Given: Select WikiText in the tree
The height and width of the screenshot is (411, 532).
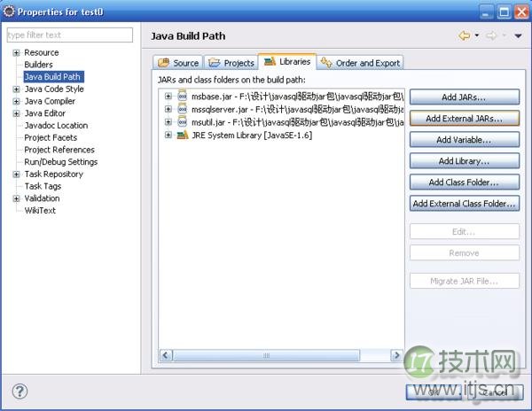Looking at the screenshot, I should [x=40, y=211].
